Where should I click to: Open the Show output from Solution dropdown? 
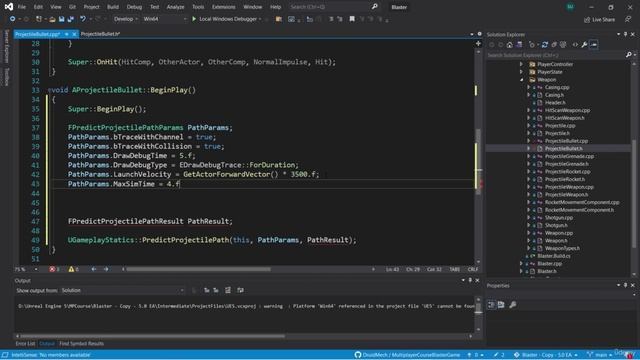coord(122,290)
